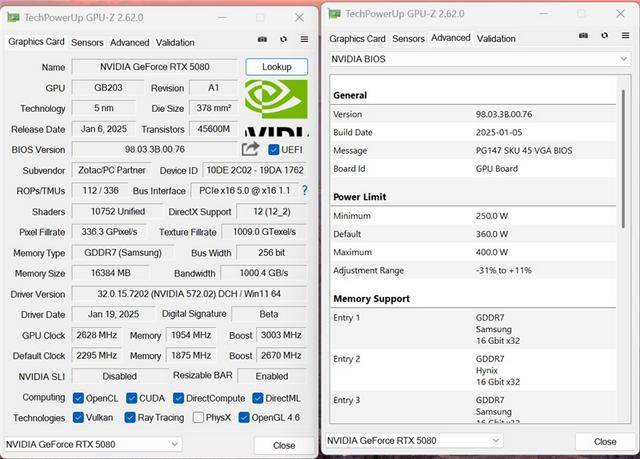Click the NVIDIA SLI value Disabled
Screen dimensions: 640x459
point(120,376)
